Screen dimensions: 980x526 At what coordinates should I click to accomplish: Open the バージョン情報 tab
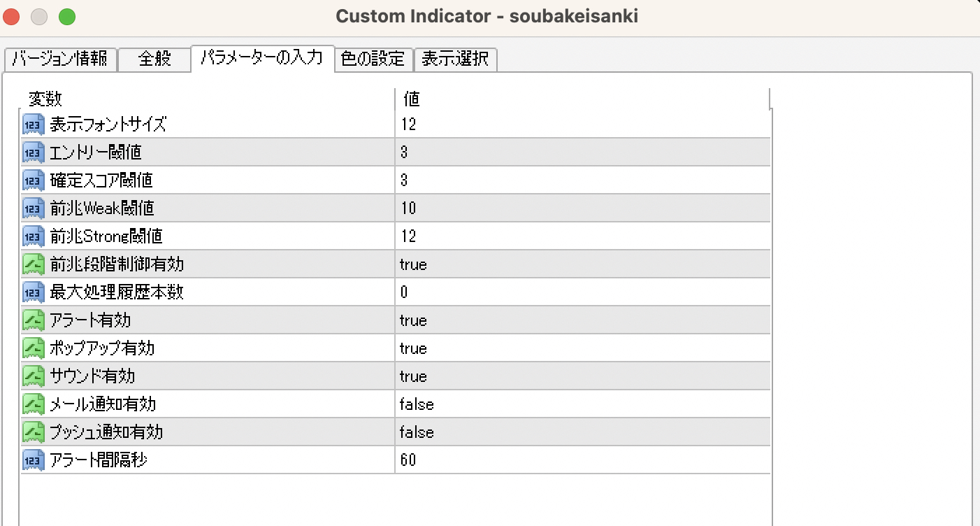tap(60, 59)
